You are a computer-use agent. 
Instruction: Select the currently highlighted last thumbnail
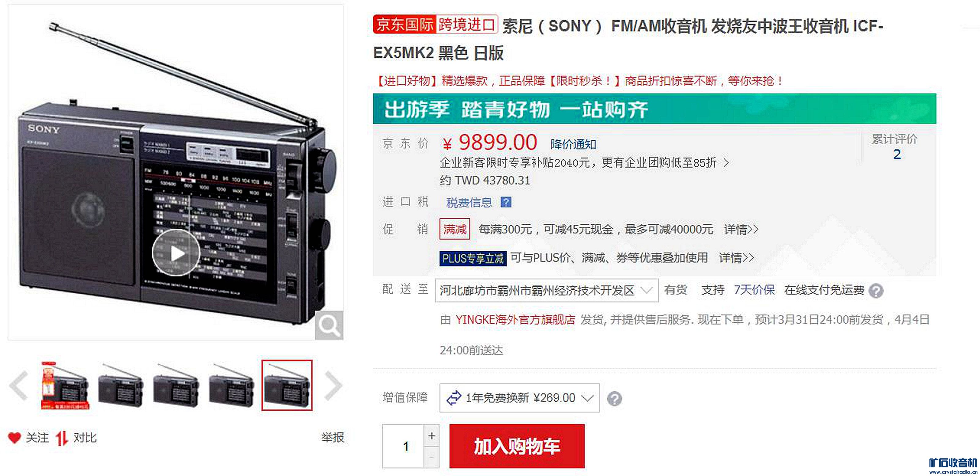[287, 385]
